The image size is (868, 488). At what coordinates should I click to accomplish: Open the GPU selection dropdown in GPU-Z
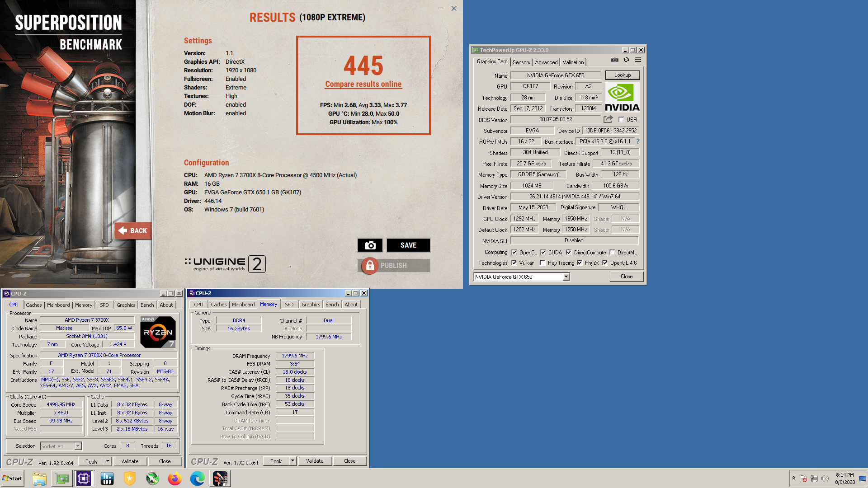pos(566,277)
